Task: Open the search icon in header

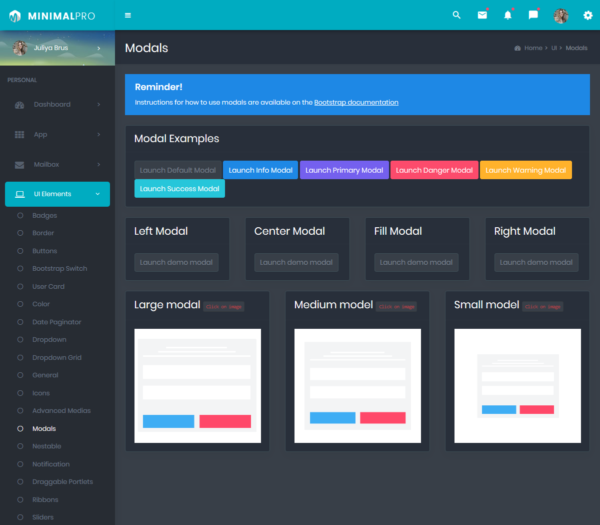Action: tap(457, 15)
